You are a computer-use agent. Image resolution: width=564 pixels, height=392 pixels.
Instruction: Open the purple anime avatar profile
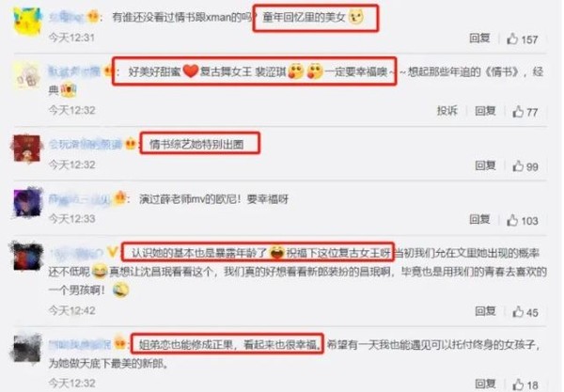pyautogui.click(x=27, y=202)
